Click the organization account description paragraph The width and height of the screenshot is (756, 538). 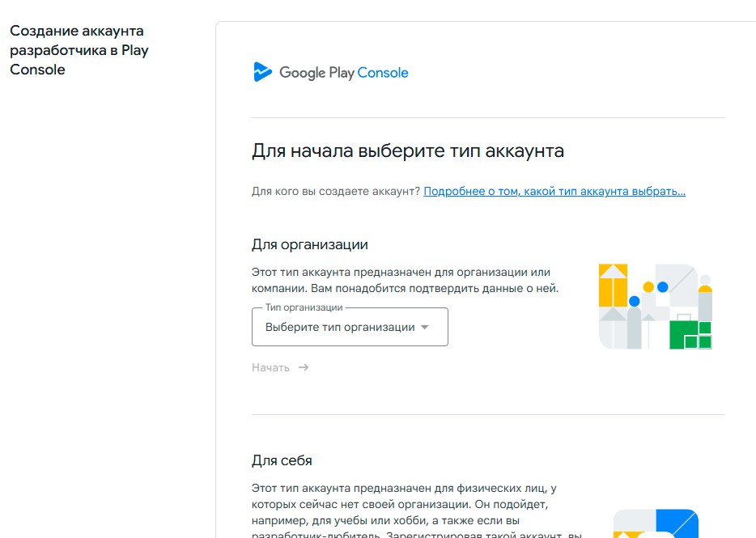pos(405,280)
